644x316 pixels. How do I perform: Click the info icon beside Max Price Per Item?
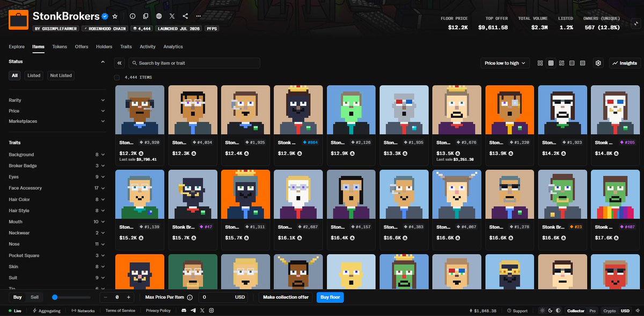pos(190,297)
